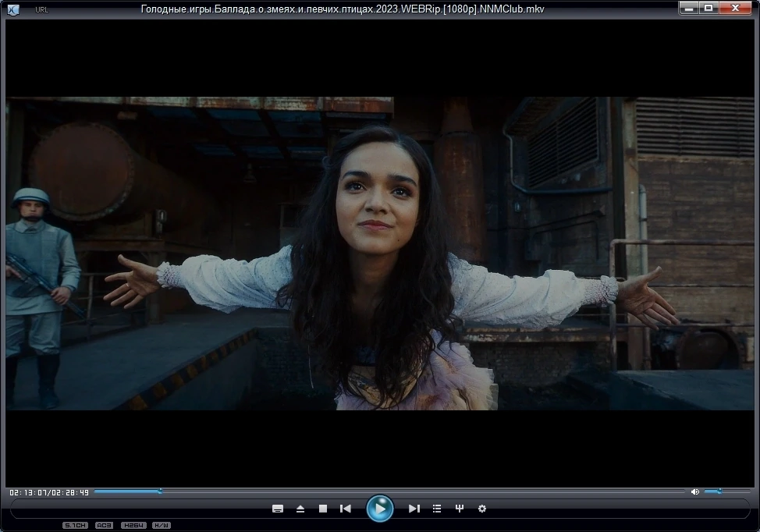Open preferences via the gear icon

point(481,509)
